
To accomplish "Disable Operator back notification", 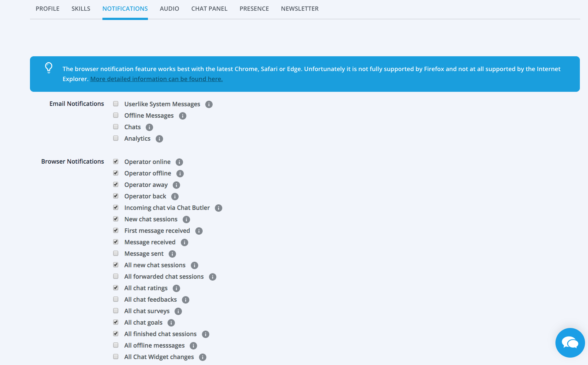I will (116, 196).
